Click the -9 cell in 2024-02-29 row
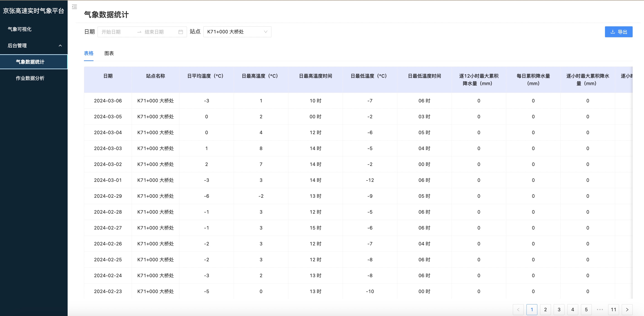Viewport: 644px width, 316px height. [370, 196]
